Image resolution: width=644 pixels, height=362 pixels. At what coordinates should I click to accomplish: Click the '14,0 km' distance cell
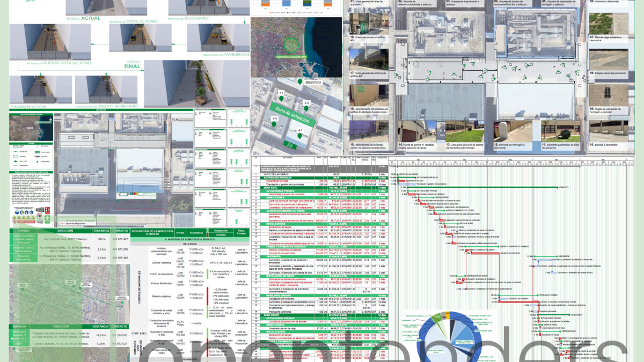(100, 335)
